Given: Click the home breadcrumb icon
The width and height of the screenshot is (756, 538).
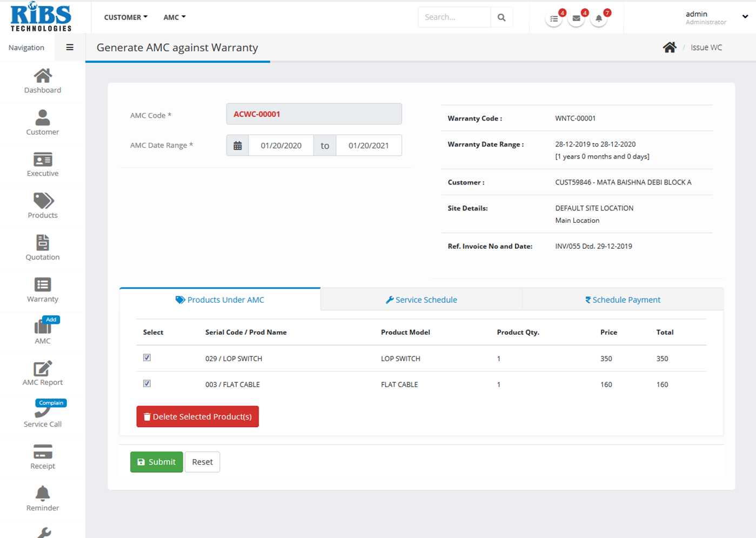Looking at the screenshot, I should [670, 48].
